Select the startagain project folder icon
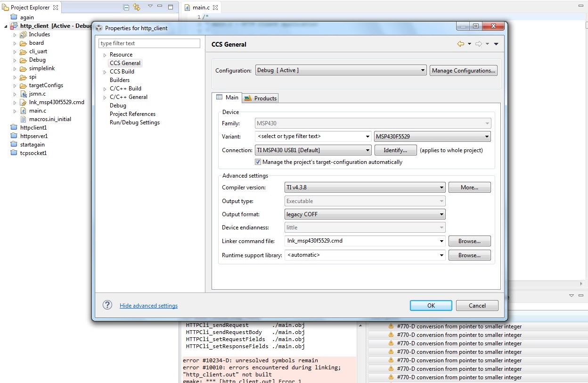Screen dimensions: 588x383 (x=14, y=145)
